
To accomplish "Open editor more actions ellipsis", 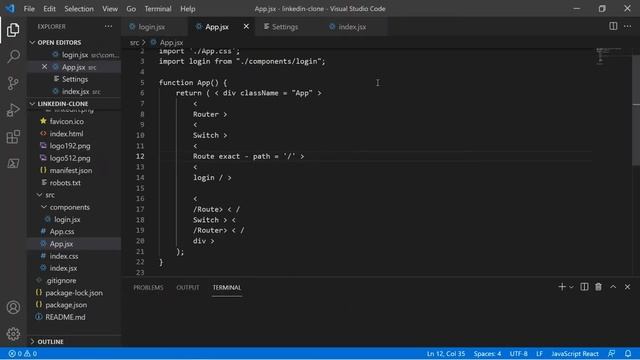I will click(x=628, y=26).
